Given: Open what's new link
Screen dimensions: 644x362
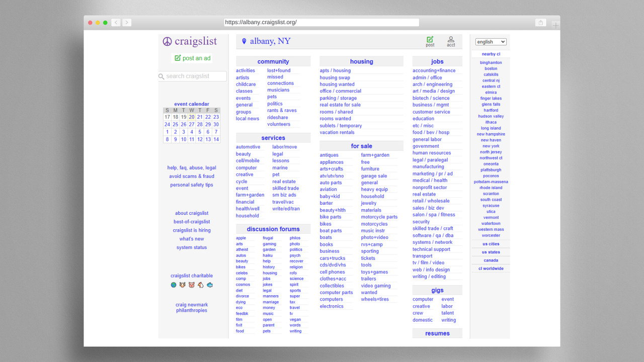Looking at the screenshot, I should pyautogui.click(x=192, y=239).
